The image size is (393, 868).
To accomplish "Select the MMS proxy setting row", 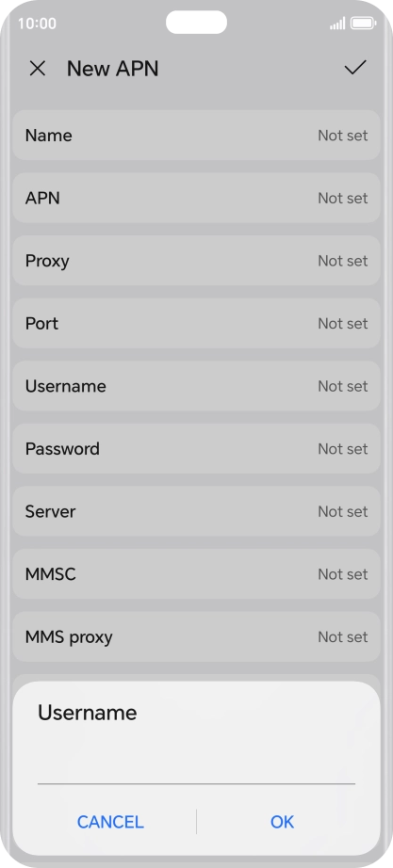I will [196, 636].
